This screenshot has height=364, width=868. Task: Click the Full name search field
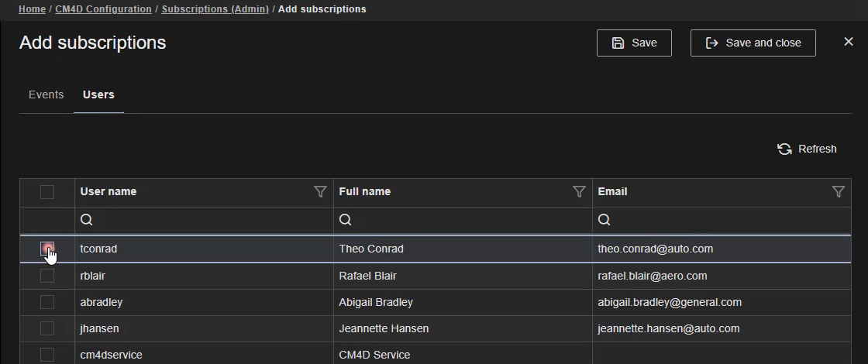click(x=468, y=221)
